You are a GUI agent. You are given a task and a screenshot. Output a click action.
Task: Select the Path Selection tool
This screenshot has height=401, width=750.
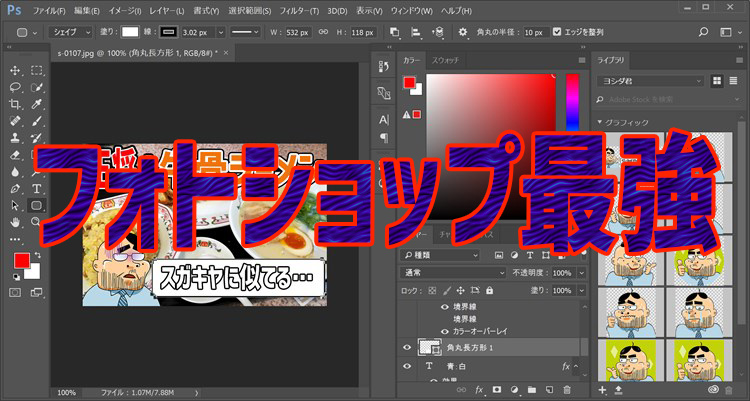click(x=15, y=205)
